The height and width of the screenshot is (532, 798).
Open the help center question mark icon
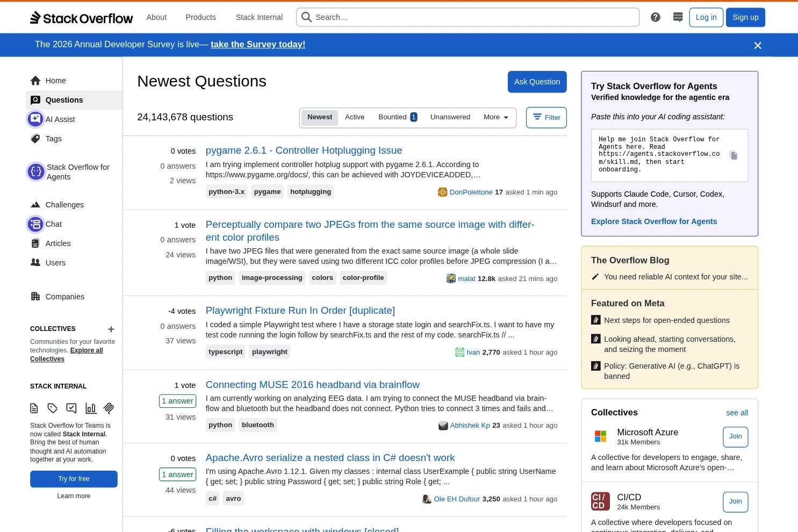point(655,17)
